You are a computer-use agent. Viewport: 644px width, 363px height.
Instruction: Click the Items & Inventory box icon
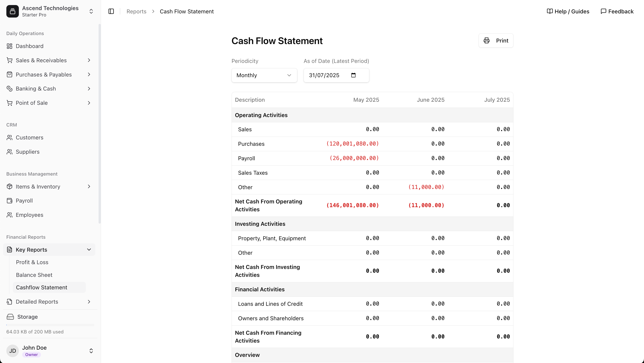pyautogui.click(x=9, y=187)
